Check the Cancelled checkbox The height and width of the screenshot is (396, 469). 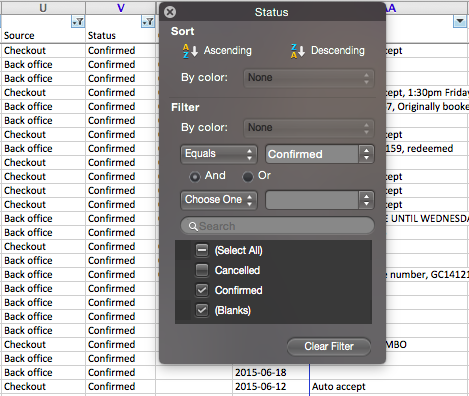[202, 270]
